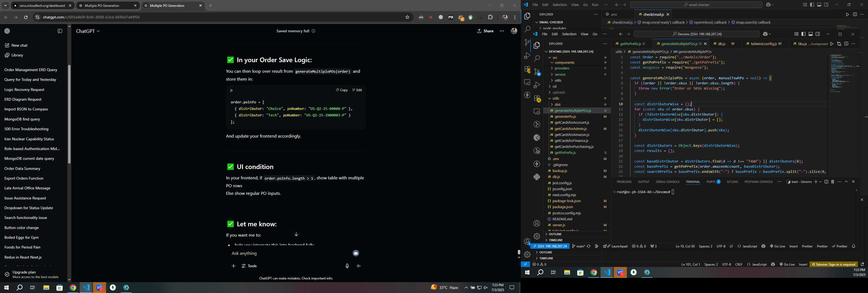Switch to DEBUG CONSOLE panel tab
The width and height of the screenshot is (868, 293).
point(667,182)
